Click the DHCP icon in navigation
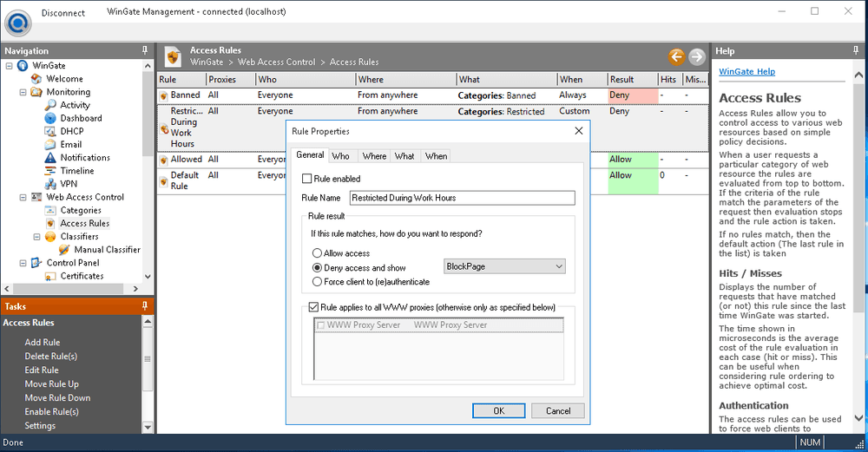This screenshot has width=868, height=452. point(50,132)
